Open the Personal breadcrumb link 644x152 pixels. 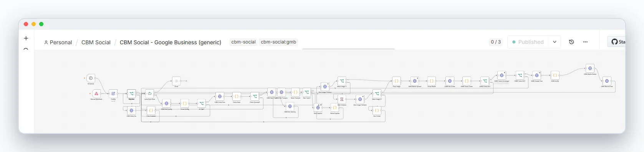pos(58,42)
